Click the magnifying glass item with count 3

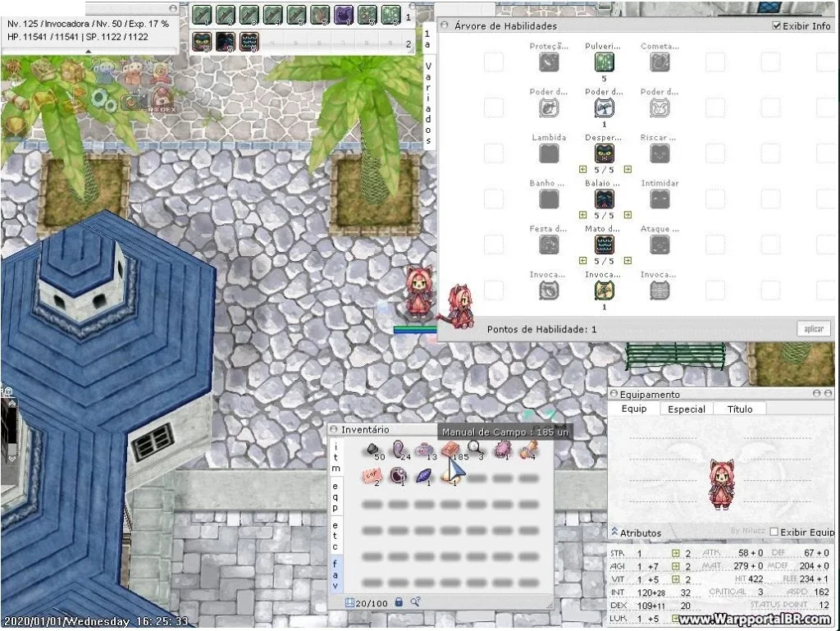click(475, 449)
